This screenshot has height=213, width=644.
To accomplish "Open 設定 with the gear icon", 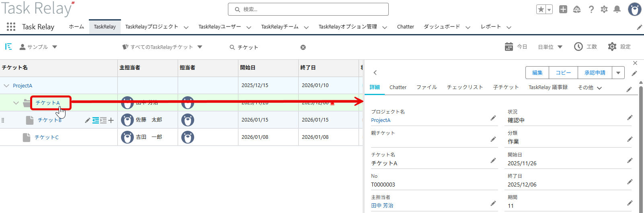I will tap(619, 47).
